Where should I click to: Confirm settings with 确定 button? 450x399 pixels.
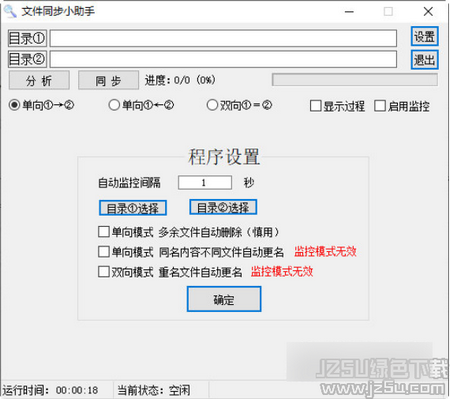tap(224, 299)
